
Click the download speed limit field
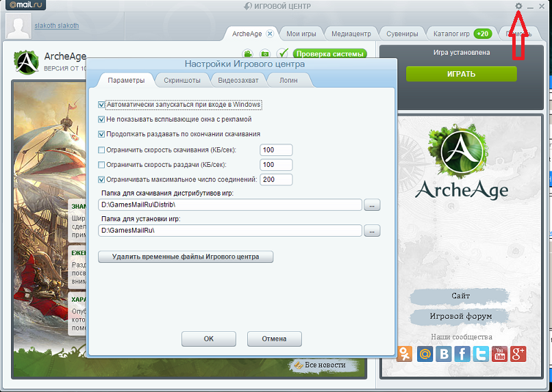tap(276, 150)
